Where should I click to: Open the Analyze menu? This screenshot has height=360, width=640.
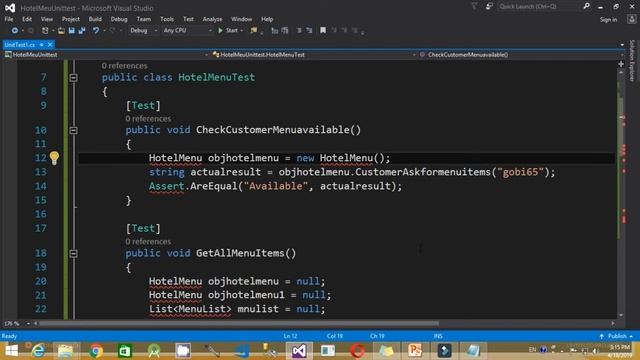point(212,19)
